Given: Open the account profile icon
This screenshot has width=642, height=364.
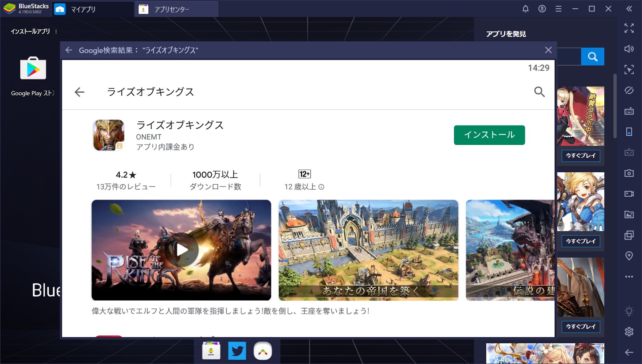Looking at the screenshot, I should click(542, 9).
